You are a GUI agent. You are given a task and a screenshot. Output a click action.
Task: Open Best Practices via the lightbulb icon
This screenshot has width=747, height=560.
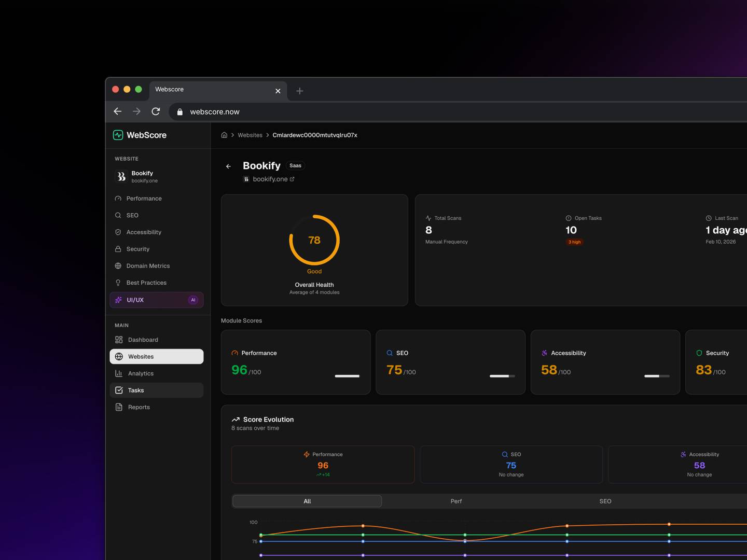point(118,283)
